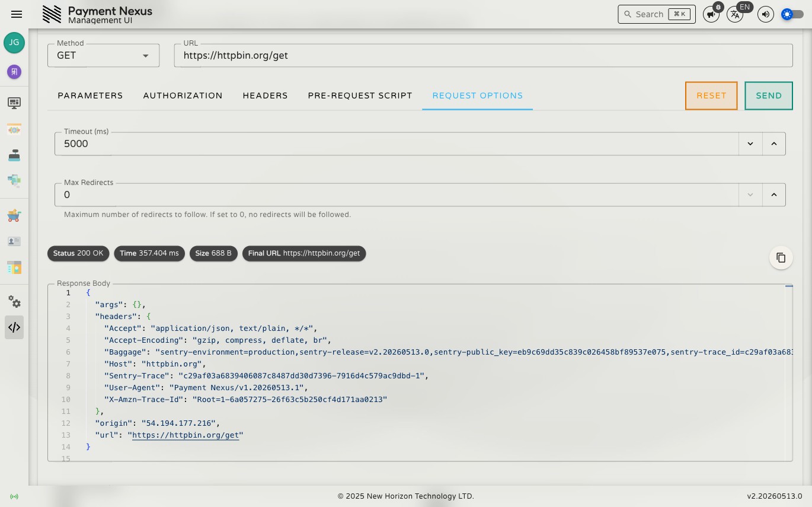This screenshot has height=507, width=812.
Task: Click line number 1 in response editor
Action: [68, 293]
